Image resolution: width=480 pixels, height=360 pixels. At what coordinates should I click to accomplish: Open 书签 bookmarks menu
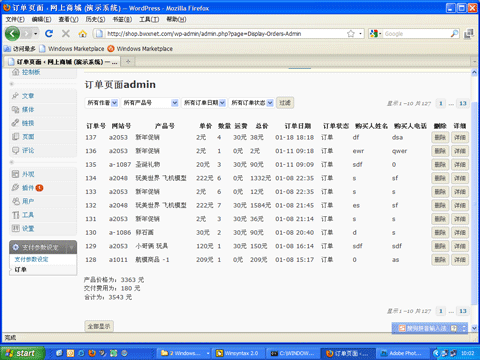pyautogui.click(x=122, y=19)
